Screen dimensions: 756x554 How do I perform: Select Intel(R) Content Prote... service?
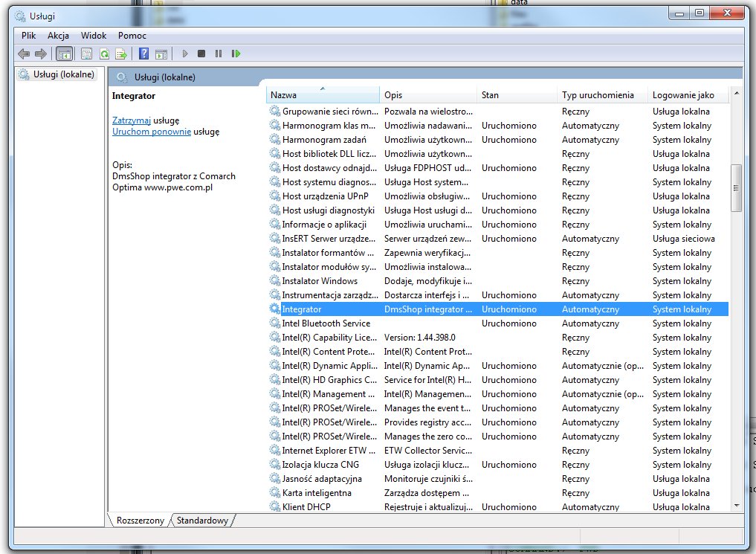[499, 351]
